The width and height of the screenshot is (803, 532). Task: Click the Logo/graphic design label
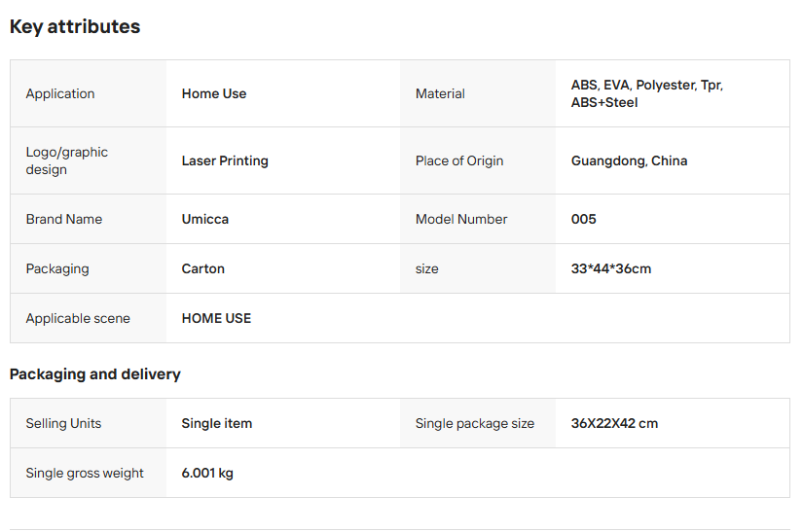coord(67,160)
